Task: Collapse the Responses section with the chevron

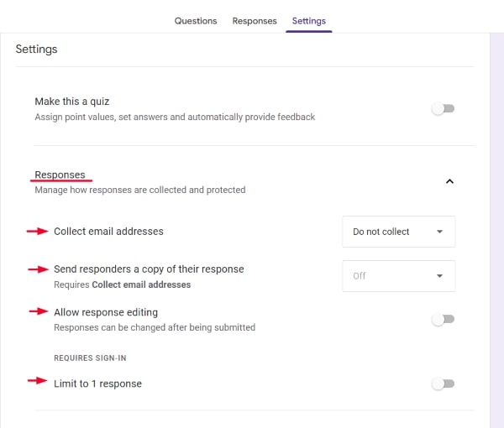Action: coord(449,180)
